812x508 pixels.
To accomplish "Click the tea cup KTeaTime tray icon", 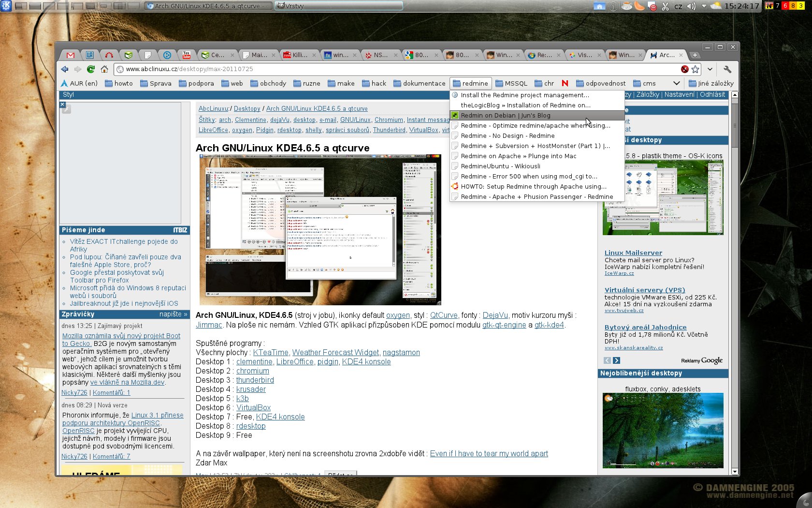I will [x=626, y=6].
